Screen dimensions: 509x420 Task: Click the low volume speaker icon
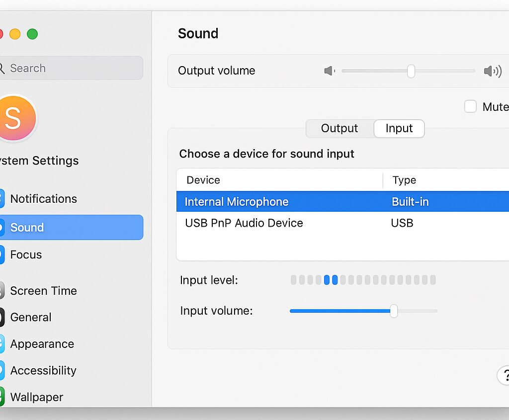point(329,71)
